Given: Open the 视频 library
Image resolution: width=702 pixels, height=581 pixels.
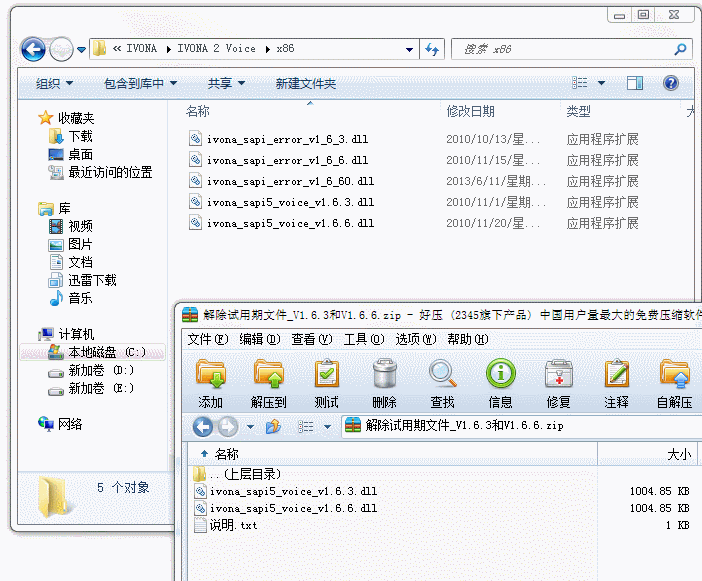Looking at the screenshot, I should click(81, 226).
